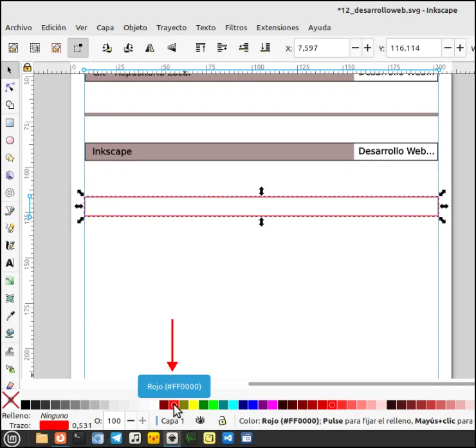Increase opacity with plus button
Viewport: 476px width, 448px height.
point(142,421)
